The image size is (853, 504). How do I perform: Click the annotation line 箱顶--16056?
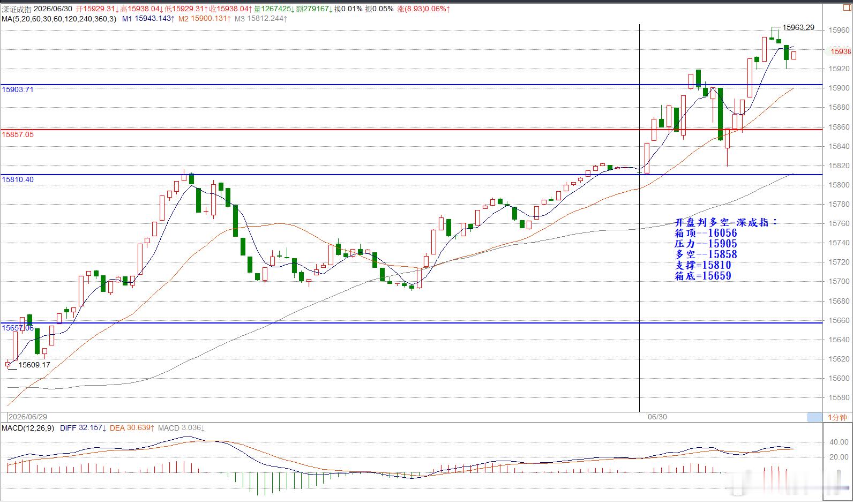tap(706, 233)
